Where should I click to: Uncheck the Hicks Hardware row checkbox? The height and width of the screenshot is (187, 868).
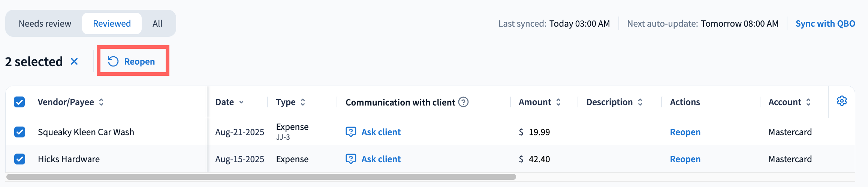(19, 159)
